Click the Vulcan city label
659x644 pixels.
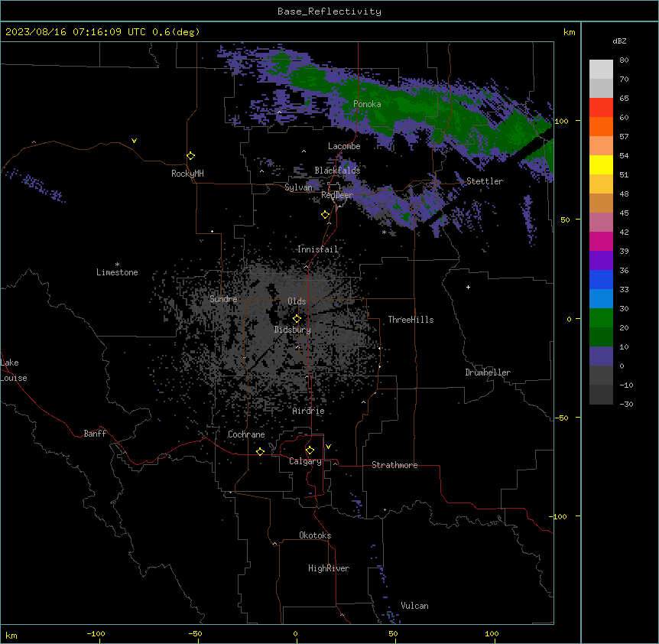click(x=415, y=606)
